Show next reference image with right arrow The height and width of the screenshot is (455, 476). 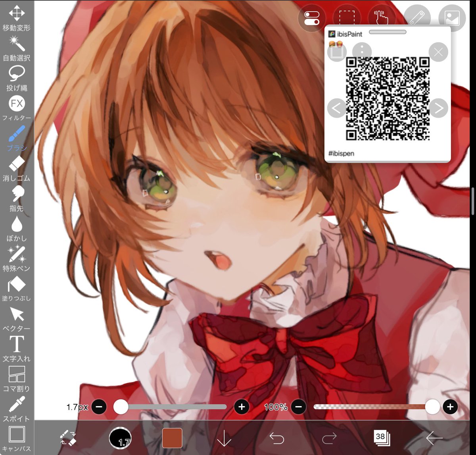click(x=438, y=108)
